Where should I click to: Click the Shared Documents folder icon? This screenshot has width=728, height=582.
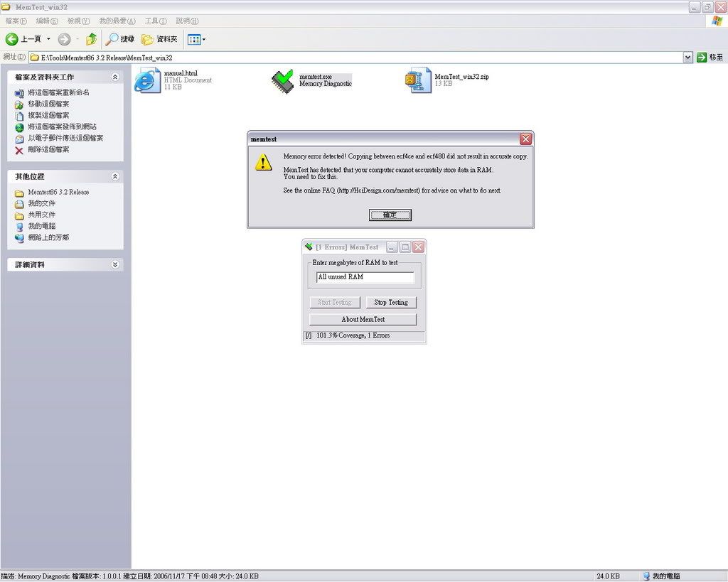click(x=19, y=215)
